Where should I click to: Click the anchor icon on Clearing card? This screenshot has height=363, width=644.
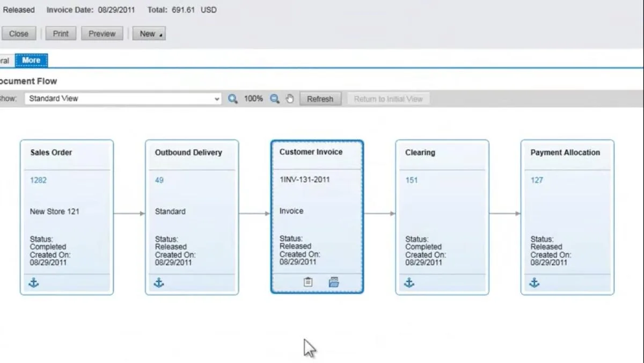409,283
